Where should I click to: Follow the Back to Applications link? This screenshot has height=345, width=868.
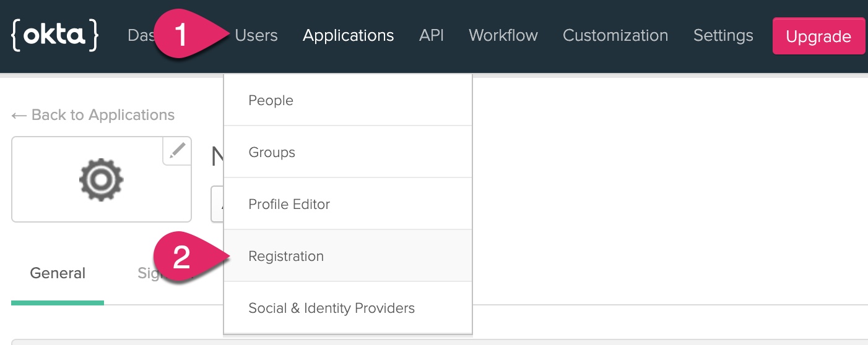click(93, 115)
